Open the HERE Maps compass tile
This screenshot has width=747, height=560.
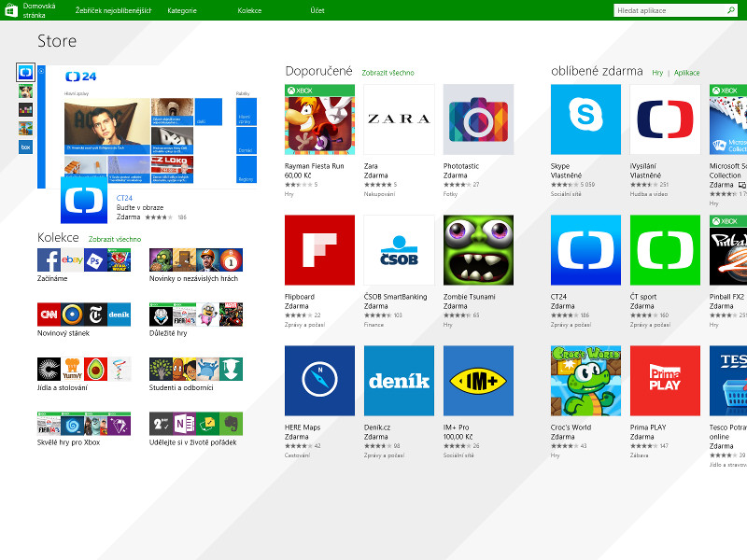coord(319,381)
